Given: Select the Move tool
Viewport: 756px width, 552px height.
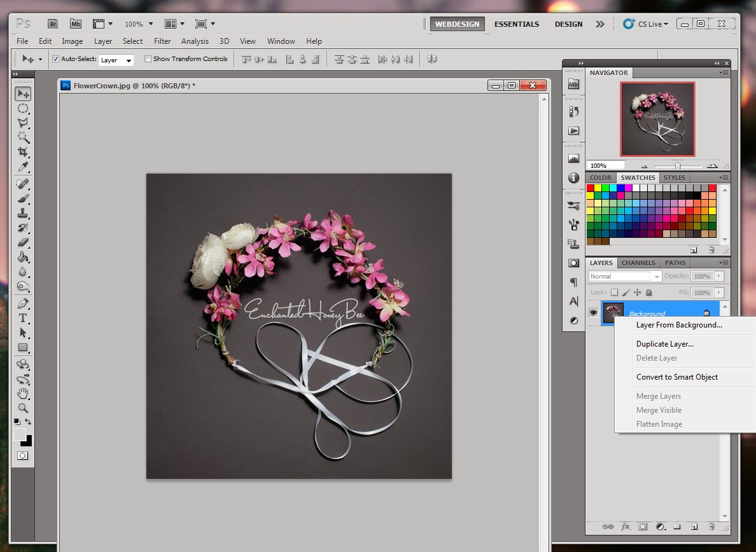Looking at the screenshot, I should [x=23, y=93].
